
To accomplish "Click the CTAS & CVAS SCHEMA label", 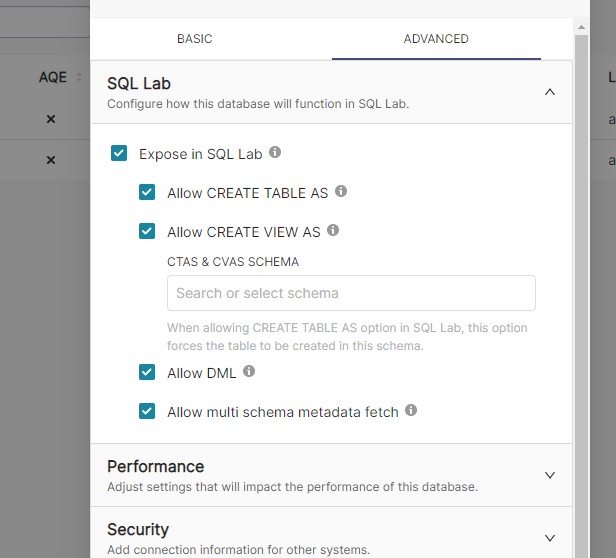I will click(233, 262).
